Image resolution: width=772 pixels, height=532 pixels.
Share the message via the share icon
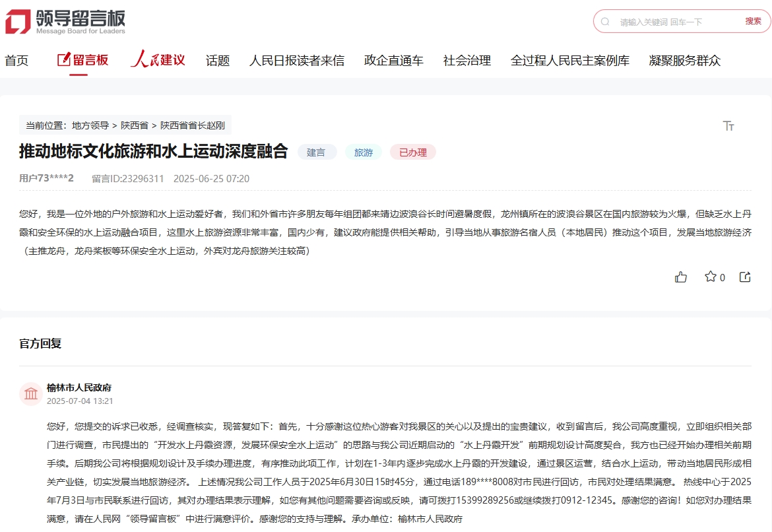click(x=744, y=277)
